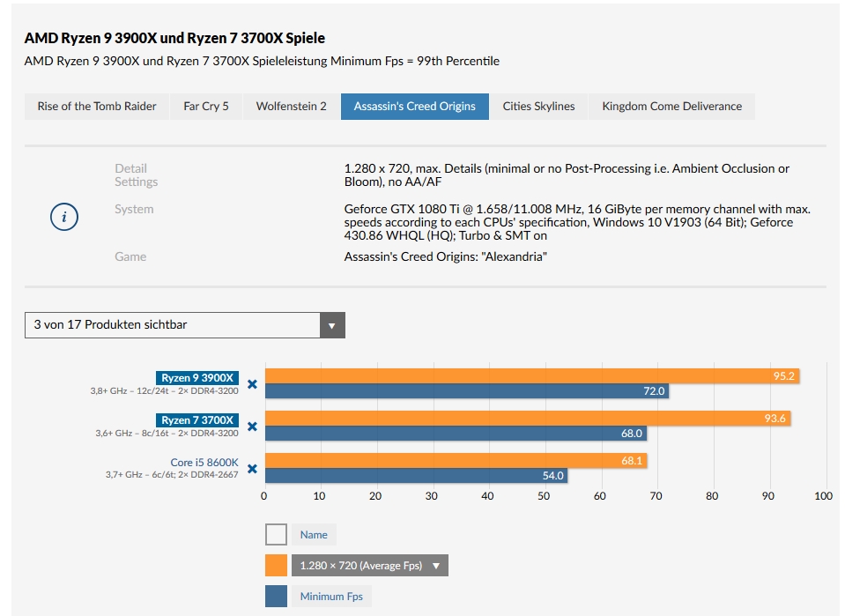The width and height of the screenshot is (845, 616).
Task: Click the Minimum Fps legend label
Action: tap(331, 596)
